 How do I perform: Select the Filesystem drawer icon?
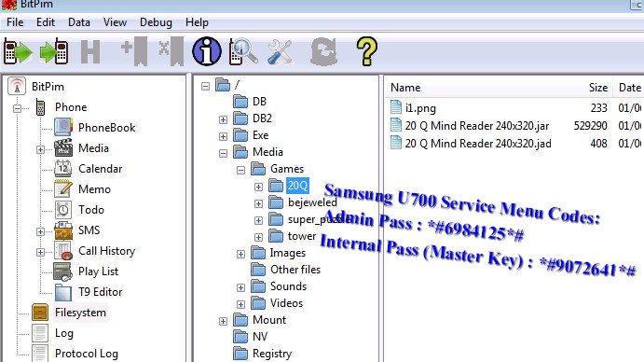40,313
